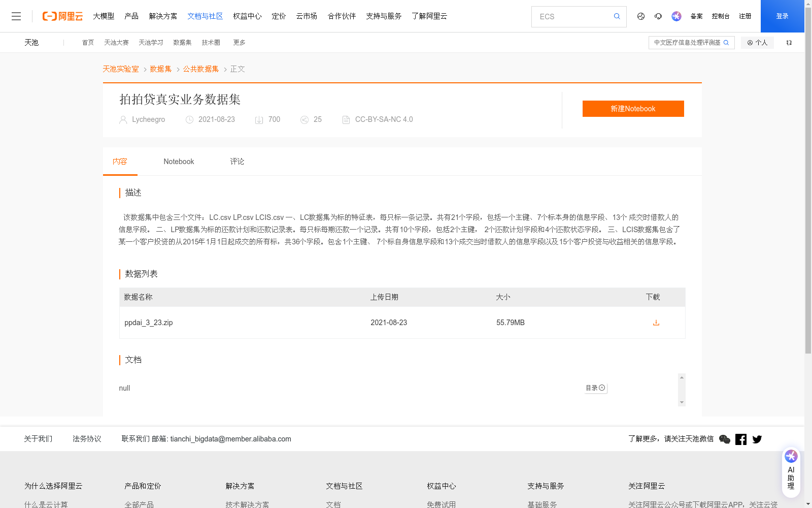
Task: Open 天池大赛 in Tianchi nav
Action: (116, 43)
